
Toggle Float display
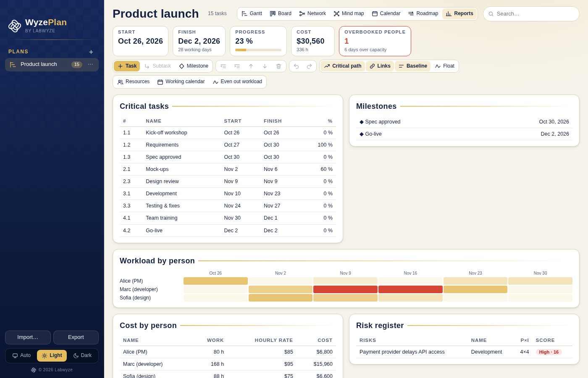[445, 66]
